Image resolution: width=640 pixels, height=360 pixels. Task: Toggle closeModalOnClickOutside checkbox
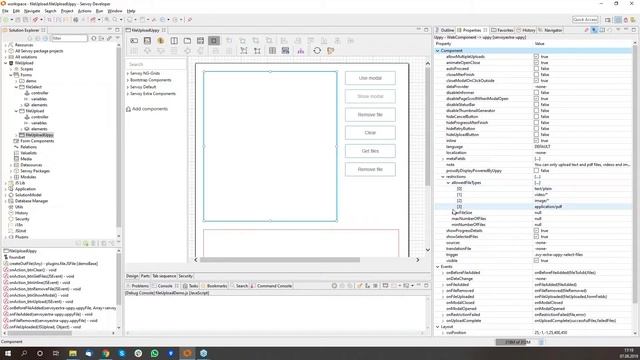536,81
